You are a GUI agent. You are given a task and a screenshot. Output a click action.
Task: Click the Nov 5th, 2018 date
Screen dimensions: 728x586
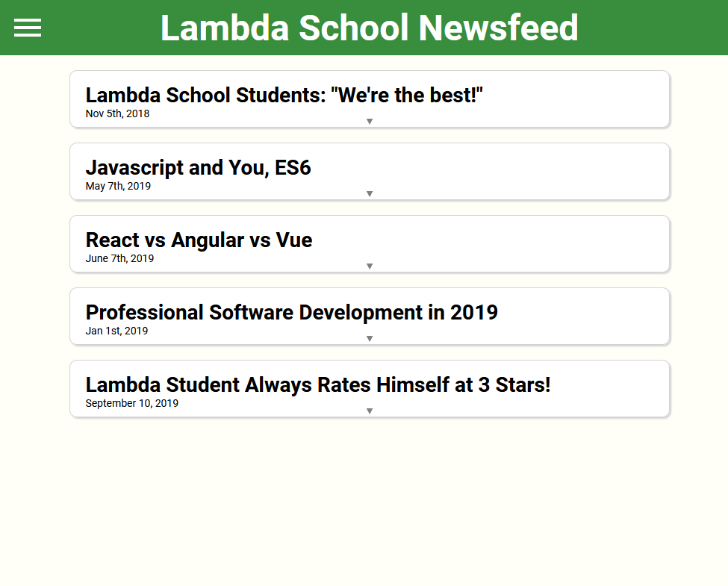tap(117, 113)
